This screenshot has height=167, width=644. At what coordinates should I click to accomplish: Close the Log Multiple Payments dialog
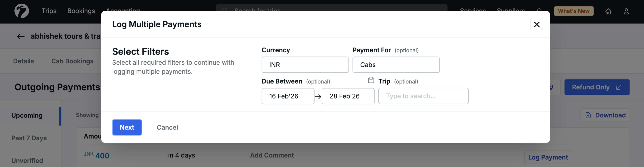[536, 24]
